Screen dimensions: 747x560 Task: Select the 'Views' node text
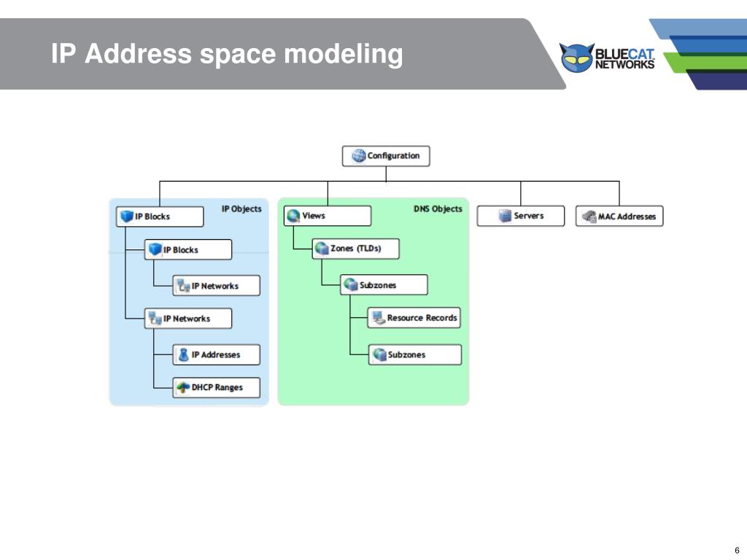click(x=314, y=216)
